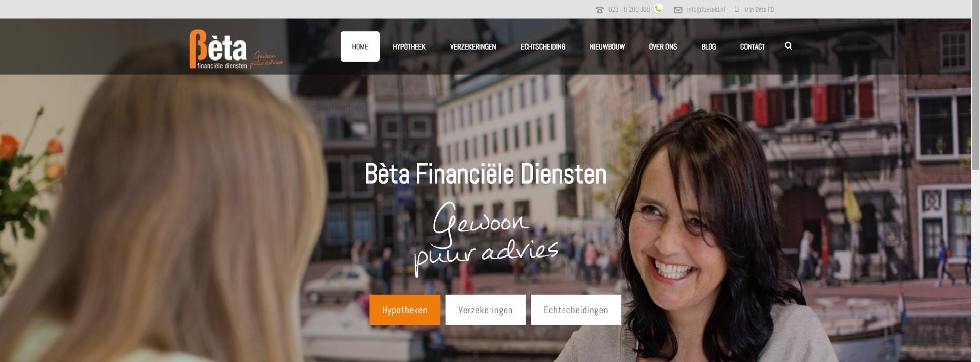Click the orange Hypotheken button
The width and height of the screenshot is (980, 362).
[x=405, y=310]
